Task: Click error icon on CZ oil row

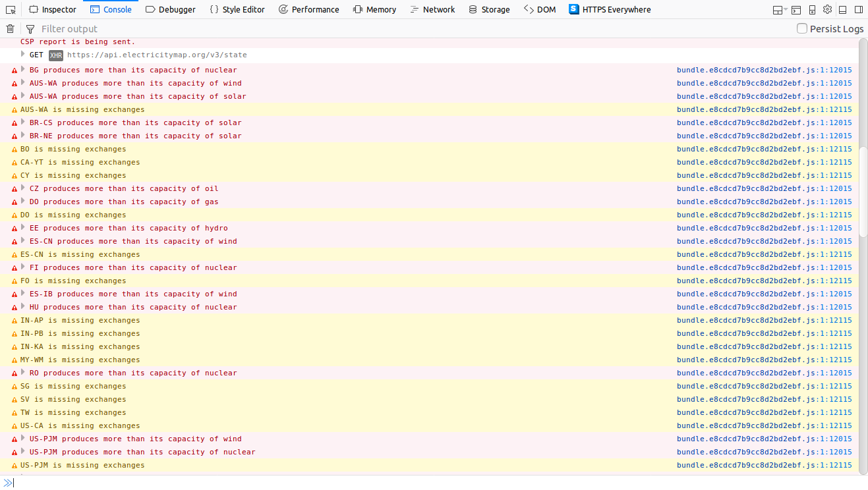Action: click(x=14, y=189)
